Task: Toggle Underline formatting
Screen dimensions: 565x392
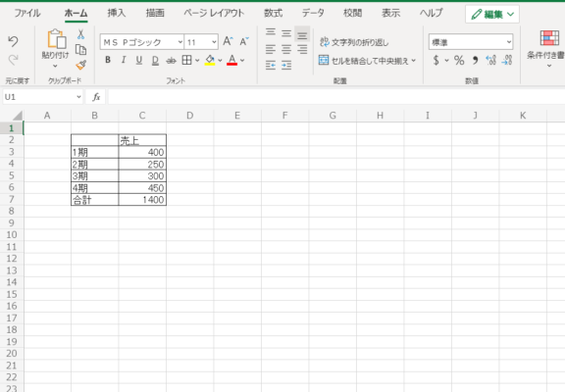Action: [139, 60]
